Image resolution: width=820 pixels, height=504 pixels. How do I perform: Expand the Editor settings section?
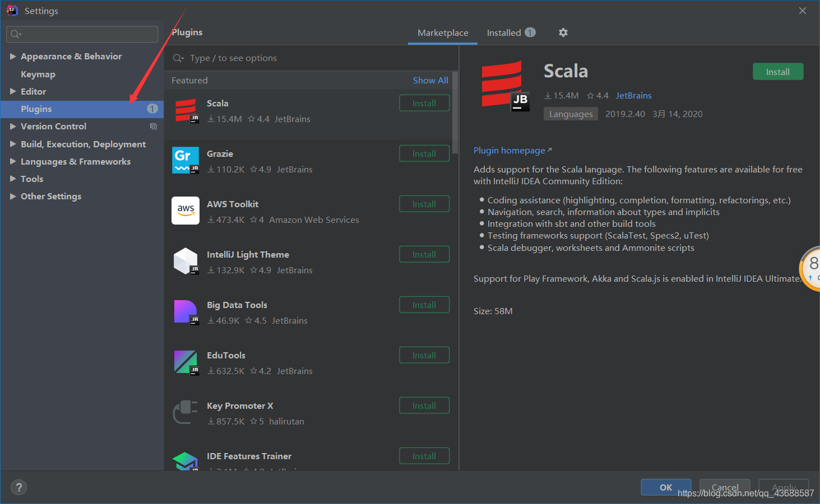coord(12,91)
